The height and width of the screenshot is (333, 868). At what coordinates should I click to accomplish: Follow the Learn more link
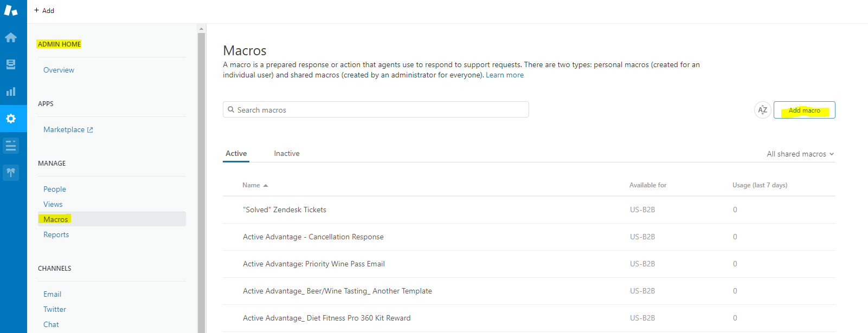505,75
